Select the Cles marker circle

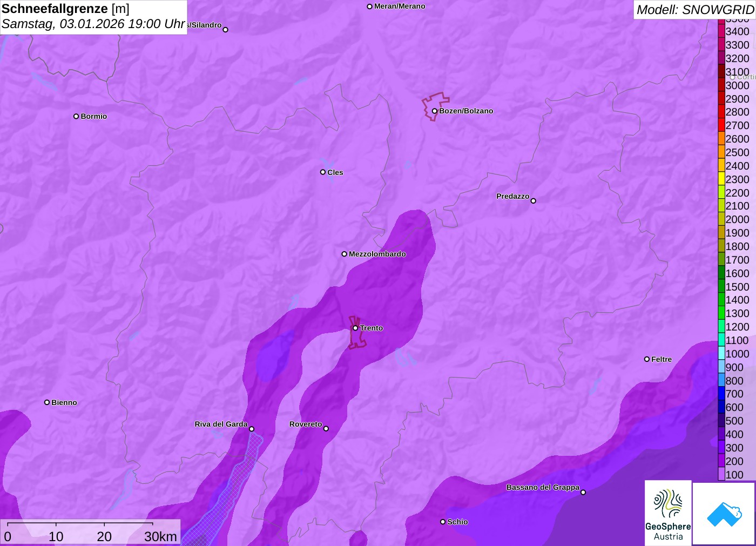click(x=323, y=172)
